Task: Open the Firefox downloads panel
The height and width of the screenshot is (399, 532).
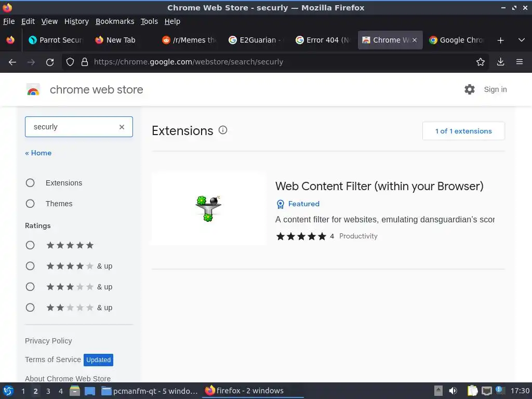Action: (500, 62)
